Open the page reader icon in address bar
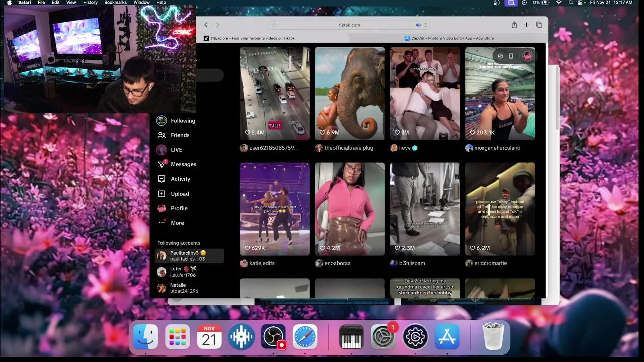Image resolution: width=644 pixels, height=362 pixels. [273, 25]
